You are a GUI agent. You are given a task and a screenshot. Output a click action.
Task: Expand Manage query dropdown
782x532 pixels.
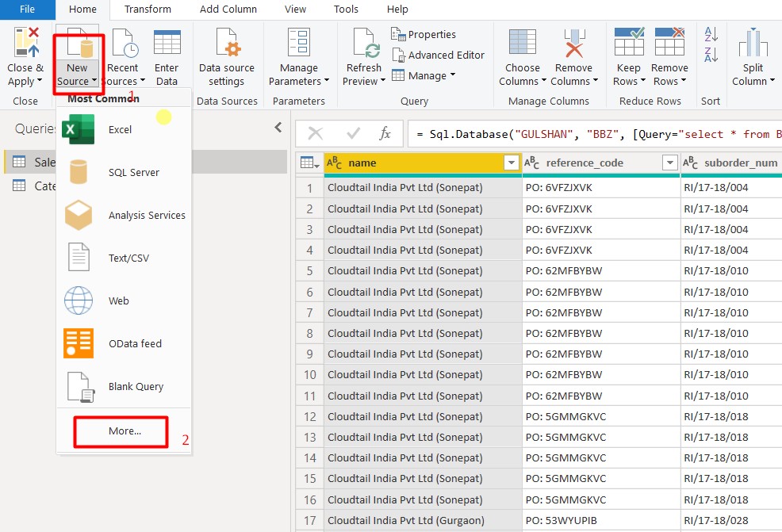click(424, 76)
